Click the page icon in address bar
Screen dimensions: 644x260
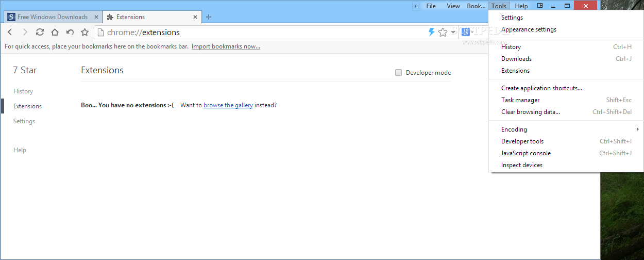tap(100, 32)
